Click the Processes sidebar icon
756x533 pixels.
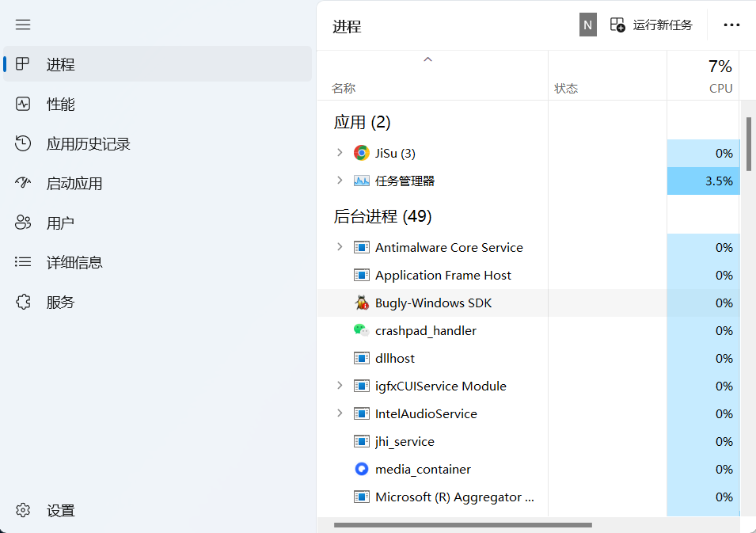23,63
